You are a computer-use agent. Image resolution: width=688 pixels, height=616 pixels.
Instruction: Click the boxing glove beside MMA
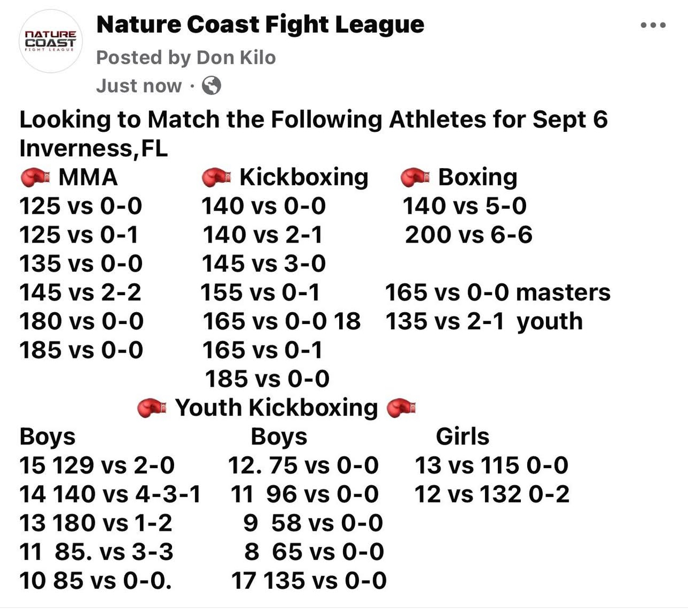35,177
